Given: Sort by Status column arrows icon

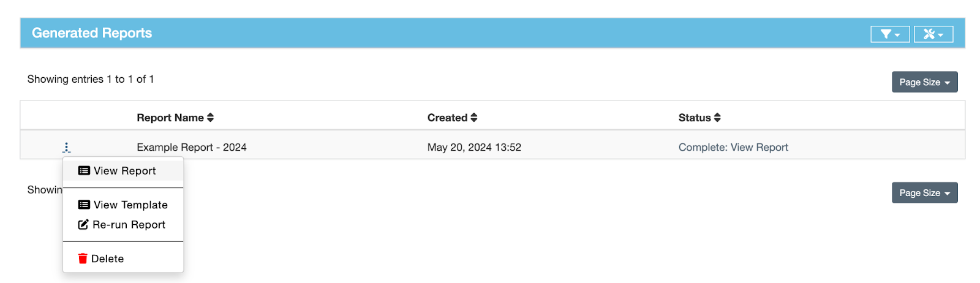Looking at the screenshot, I should click(717, 118).
